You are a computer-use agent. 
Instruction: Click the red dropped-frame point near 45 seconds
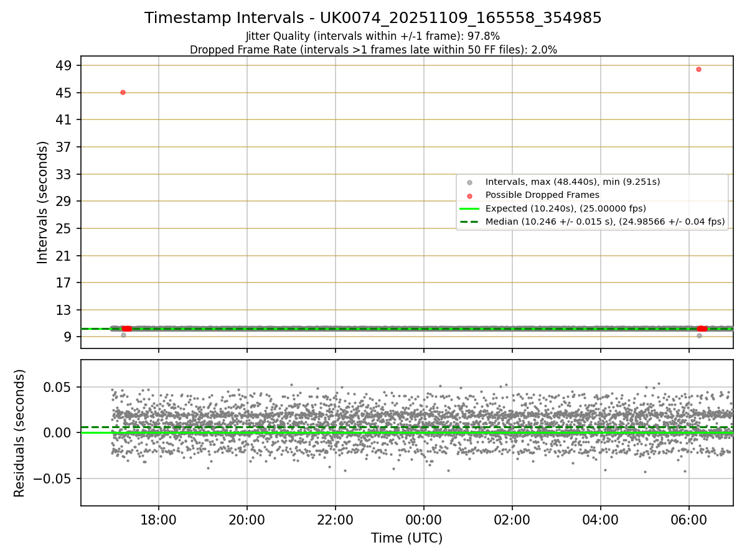coord(123,92)
